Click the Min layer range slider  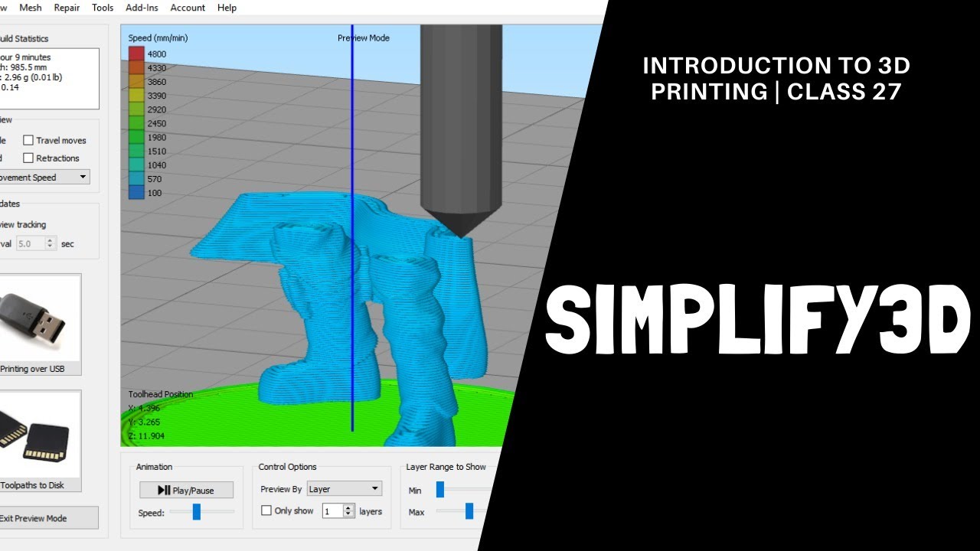coord(440,490)
